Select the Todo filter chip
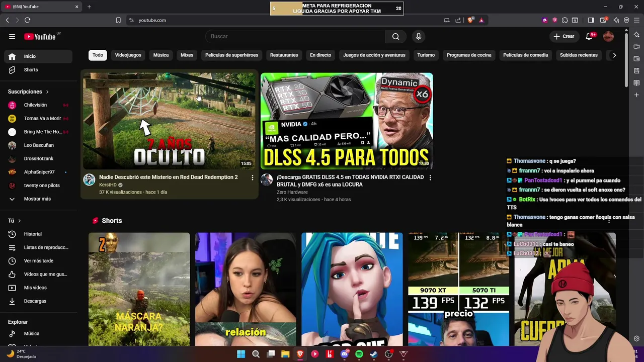The width and height of the screenshot is (644, 362). 98,55
